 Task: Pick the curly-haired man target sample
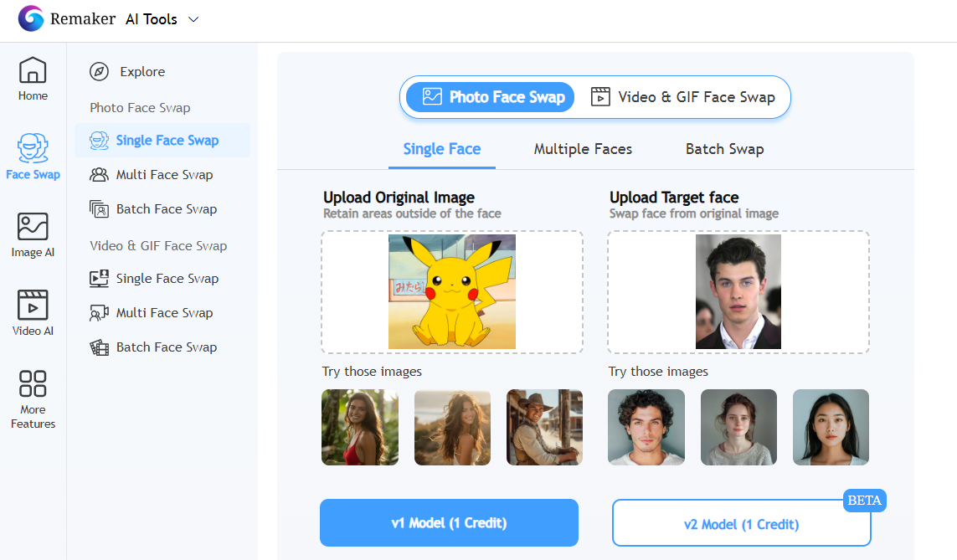(x=646, y=427)
